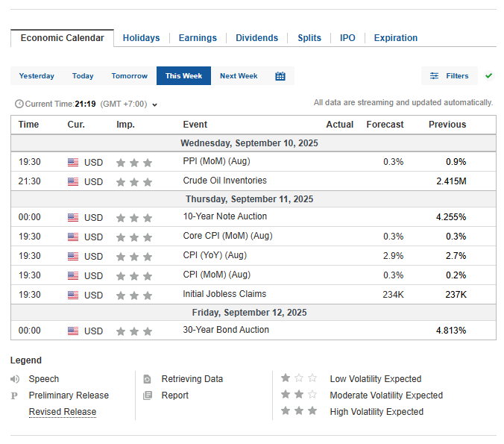Switch to Yesterday's events
The image size is (504, 444).
coord(37,76)
